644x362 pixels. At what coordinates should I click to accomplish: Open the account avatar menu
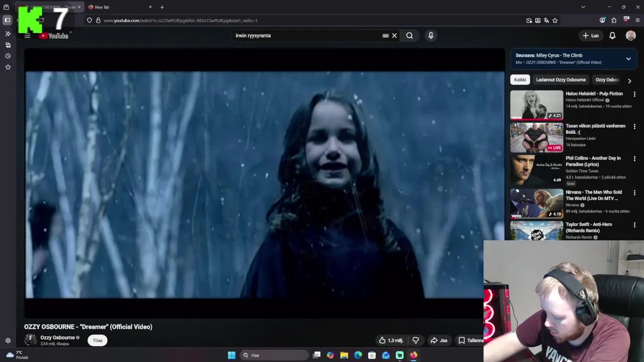tap(631, 36)
